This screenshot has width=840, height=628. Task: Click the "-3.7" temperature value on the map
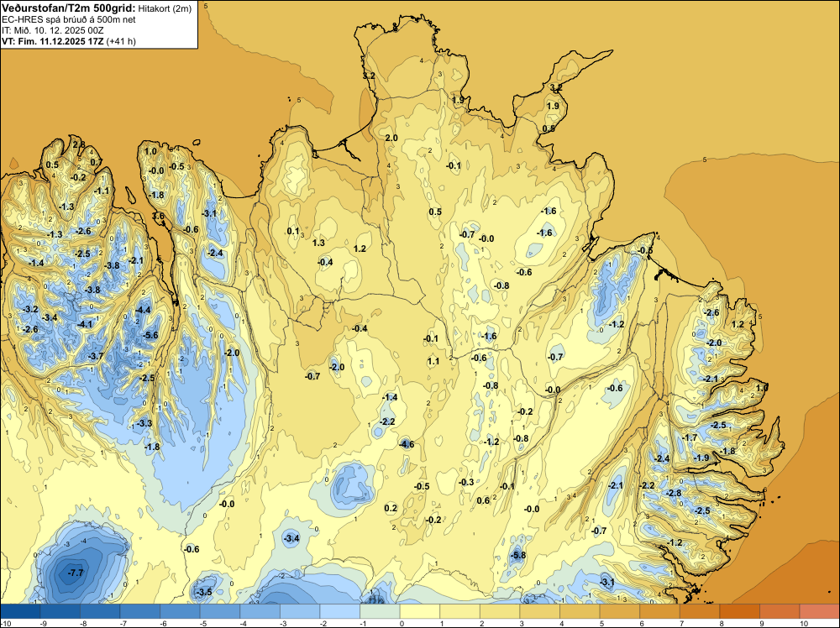pyautogui.click(x=96, y=356)
